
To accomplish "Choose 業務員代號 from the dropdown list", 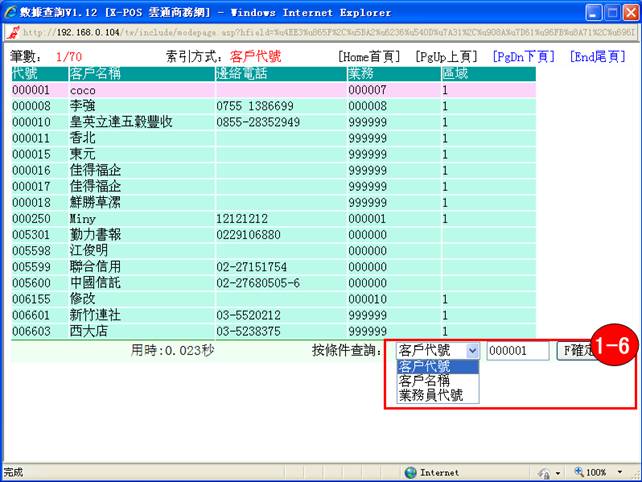I will coord(431,395).
